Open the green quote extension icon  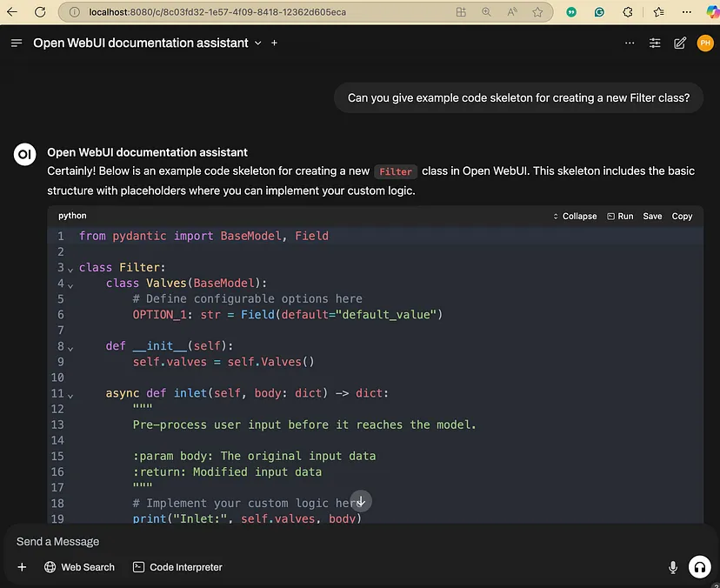pos(571,12)
